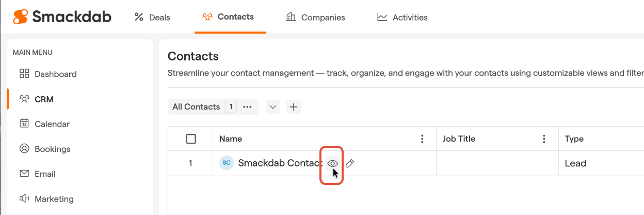
Task: Open the Dashboard from main menu
Action: point(55,74)
